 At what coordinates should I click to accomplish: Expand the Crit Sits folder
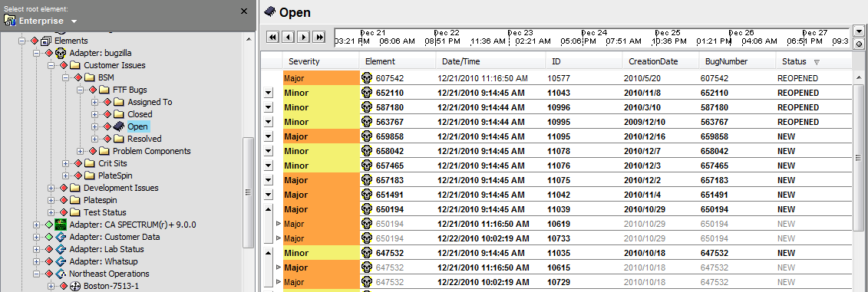pyautogui.click(x=66, y=163)
